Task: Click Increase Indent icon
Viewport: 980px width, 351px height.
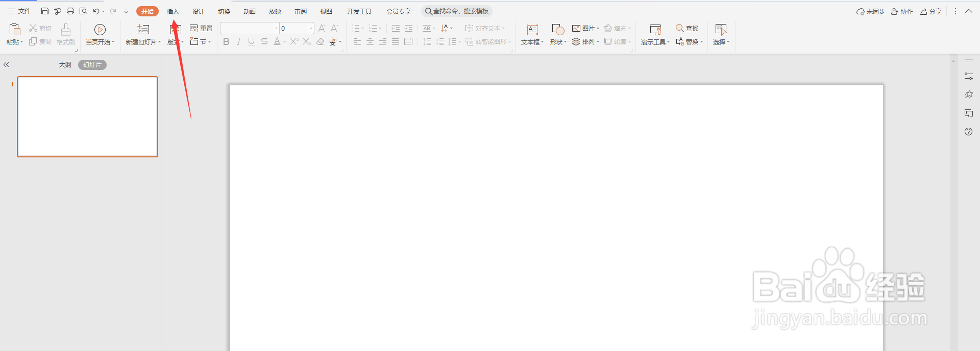Action: coord(408,28)
